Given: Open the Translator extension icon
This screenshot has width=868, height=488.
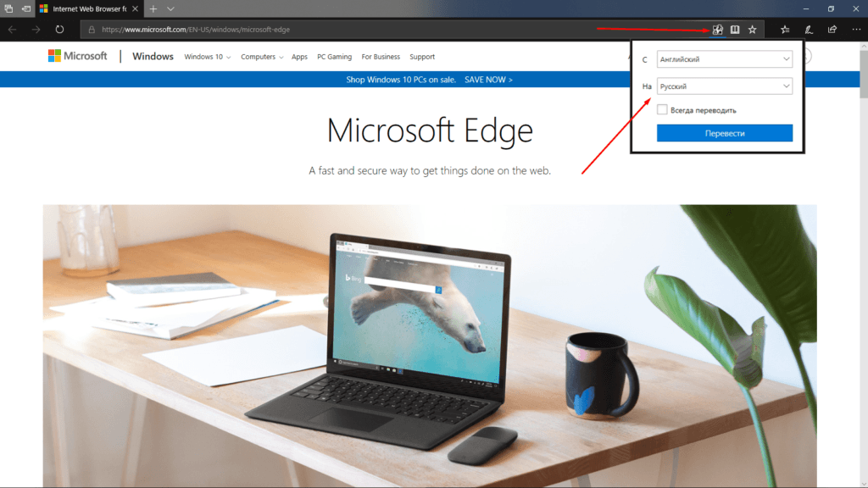Looking at the screenshot, I should (x=717, y=29).
